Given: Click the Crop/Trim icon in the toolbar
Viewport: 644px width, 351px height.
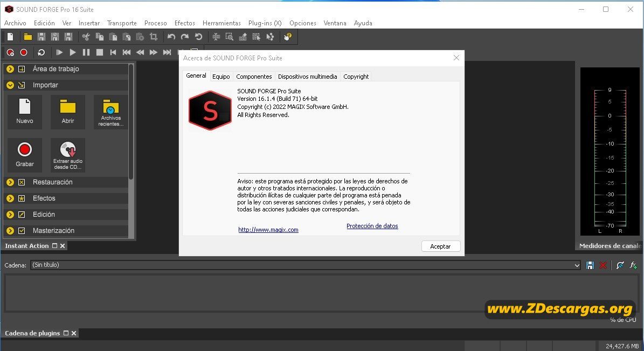Looking at the screenshot, I should pyautogui.click(x=154, y=37).
